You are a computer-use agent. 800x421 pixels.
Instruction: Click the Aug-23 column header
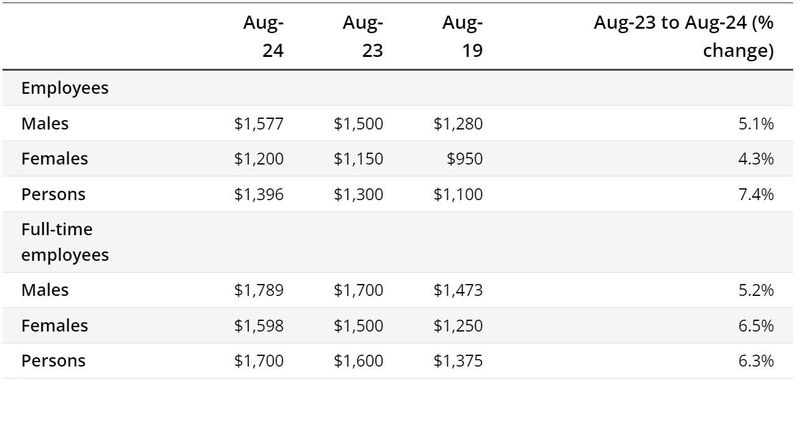point(362,36)
